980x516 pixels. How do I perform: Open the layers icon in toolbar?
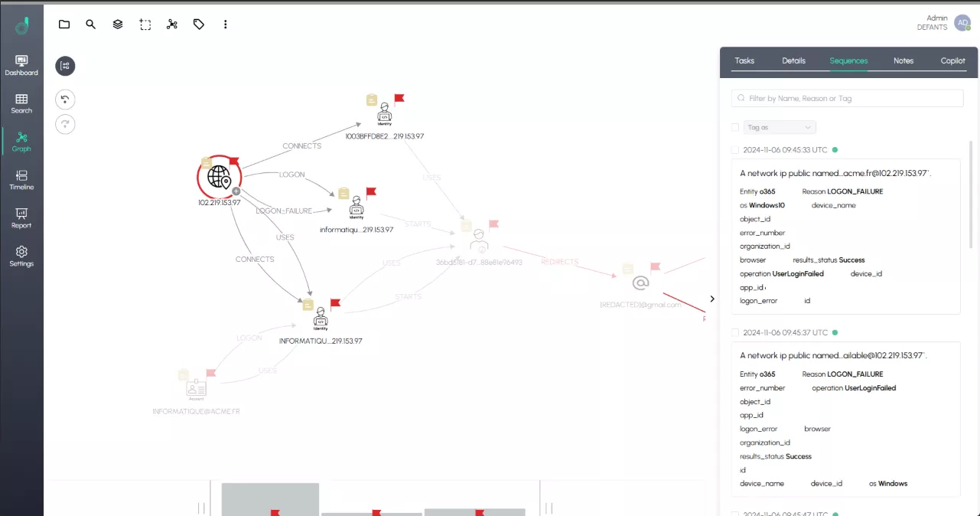(x=118, y=24)
